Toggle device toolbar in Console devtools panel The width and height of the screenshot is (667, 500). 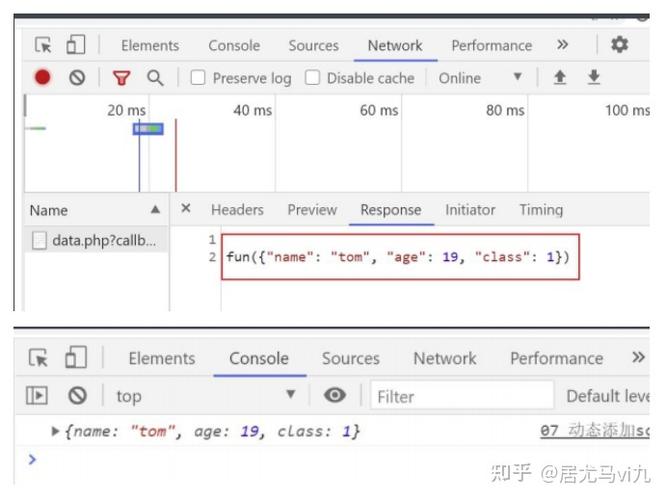(x=76, y=357)
